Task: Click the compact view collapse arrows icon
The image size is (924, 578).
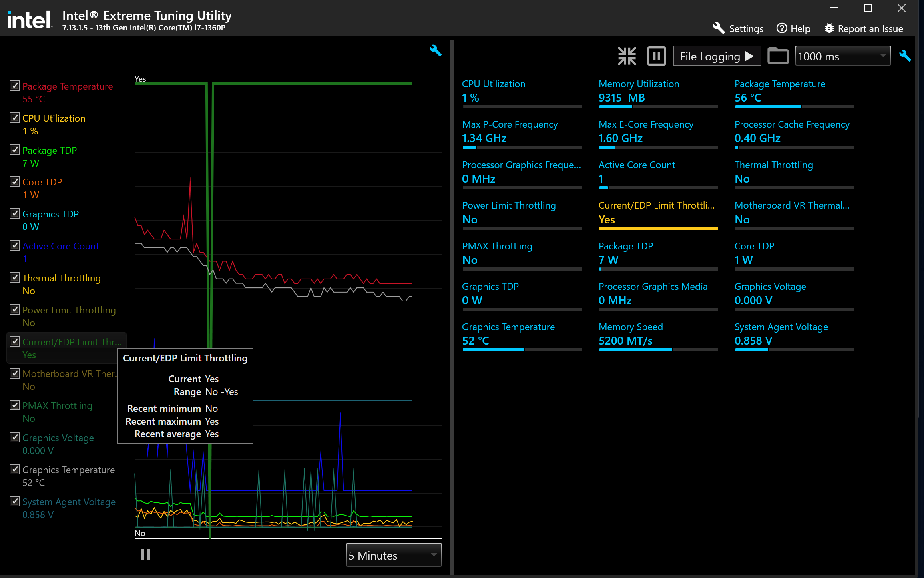Action: pos(627,56)
